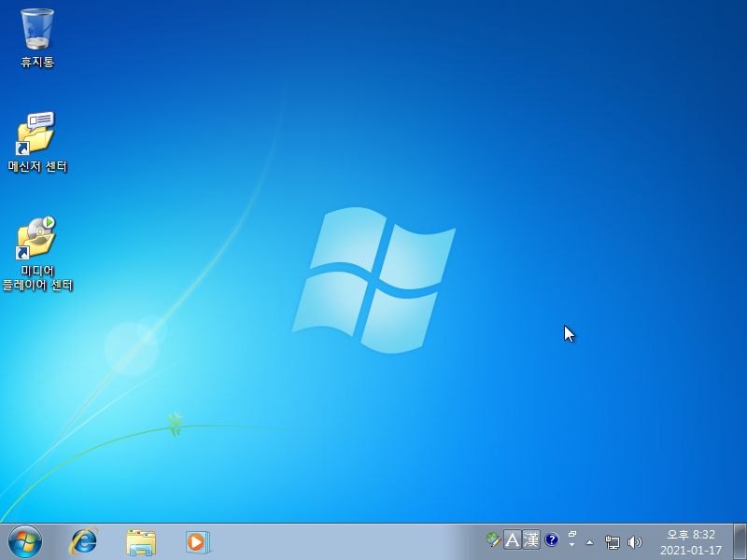Open the language bar options arrow
This screenshot has height=560, width=747.
pyautogui.click(x=572, y=545)
